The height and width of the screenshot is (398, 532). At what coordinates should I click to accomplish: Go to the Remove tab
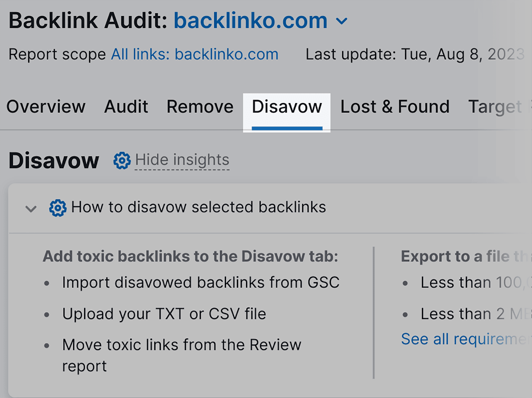[x=200, y=107]
